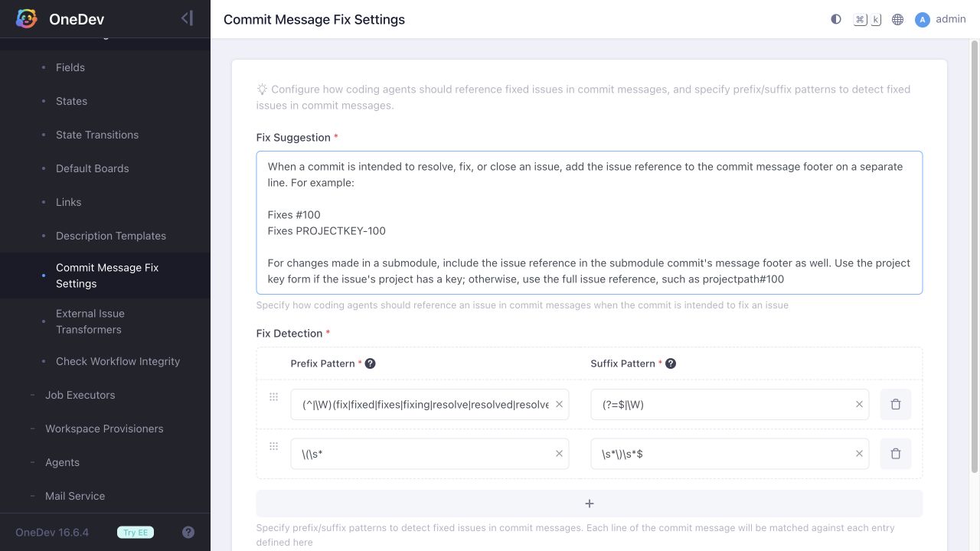Delete the second fix detection row

[x=896, y=454]
